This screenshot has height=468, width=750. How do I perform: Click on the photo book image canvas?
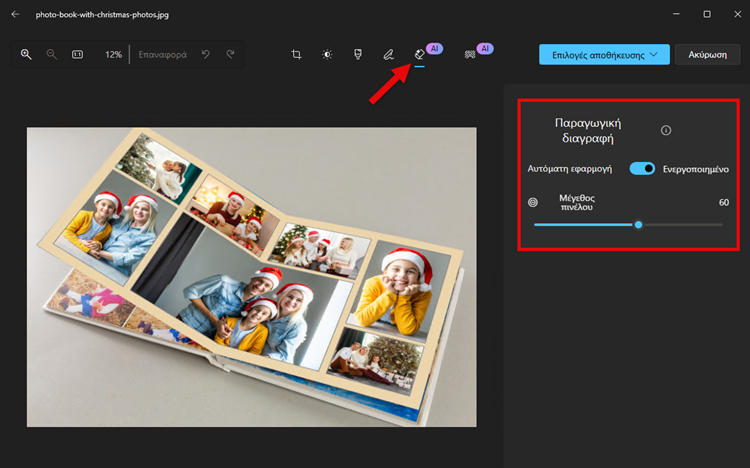click(251, 277)
